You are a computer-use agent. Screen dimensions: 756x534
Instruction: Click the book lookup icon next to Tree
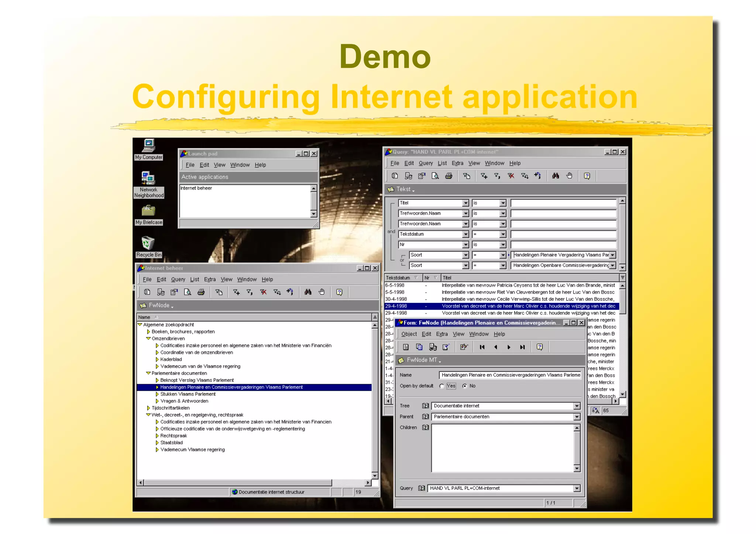click(x=425, y=406)
